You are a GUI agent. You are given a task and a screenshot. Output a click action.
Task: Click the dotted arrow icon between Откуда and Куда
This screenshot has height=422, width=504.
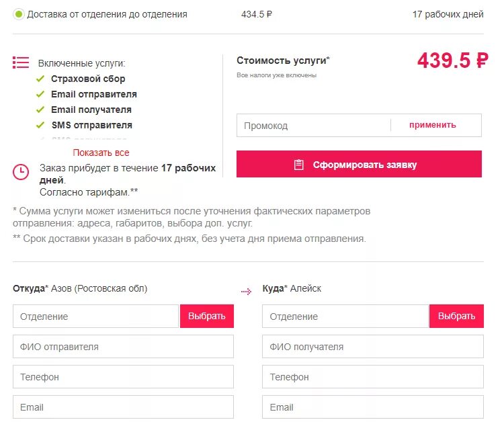click(246, 291)
